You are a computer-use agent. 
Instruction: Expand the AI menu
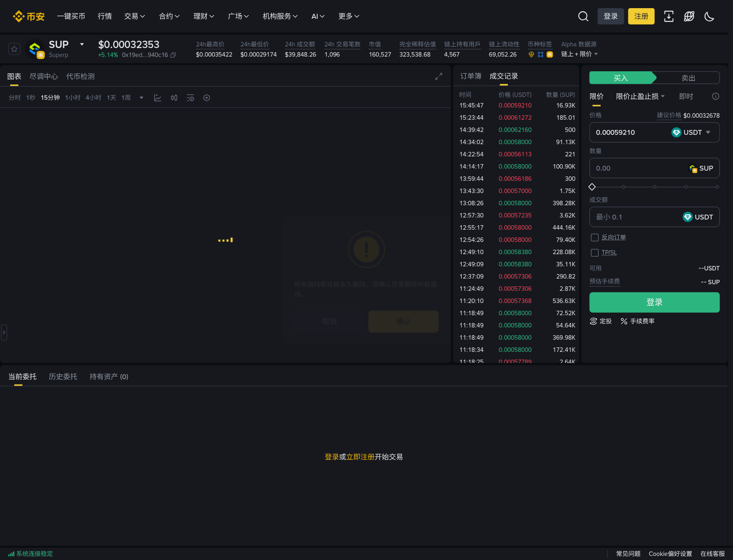318,16
